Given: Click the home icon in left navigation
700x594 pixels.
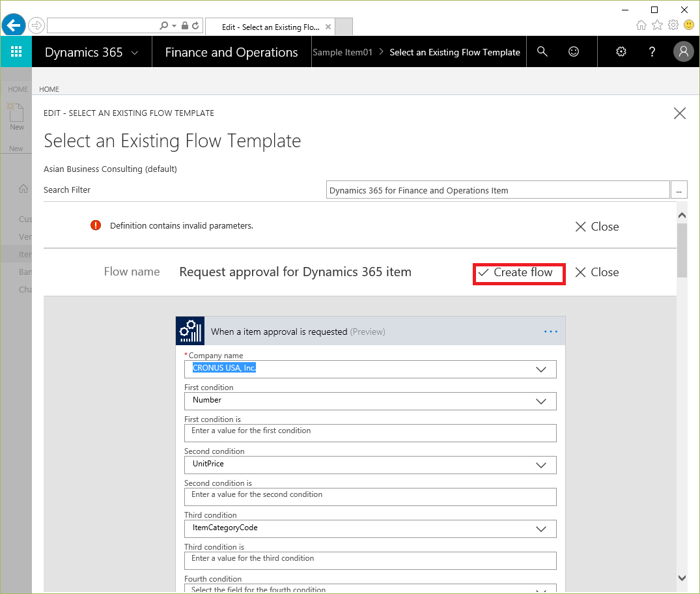Looking at the screenshot, I should [x=23, y=188].
